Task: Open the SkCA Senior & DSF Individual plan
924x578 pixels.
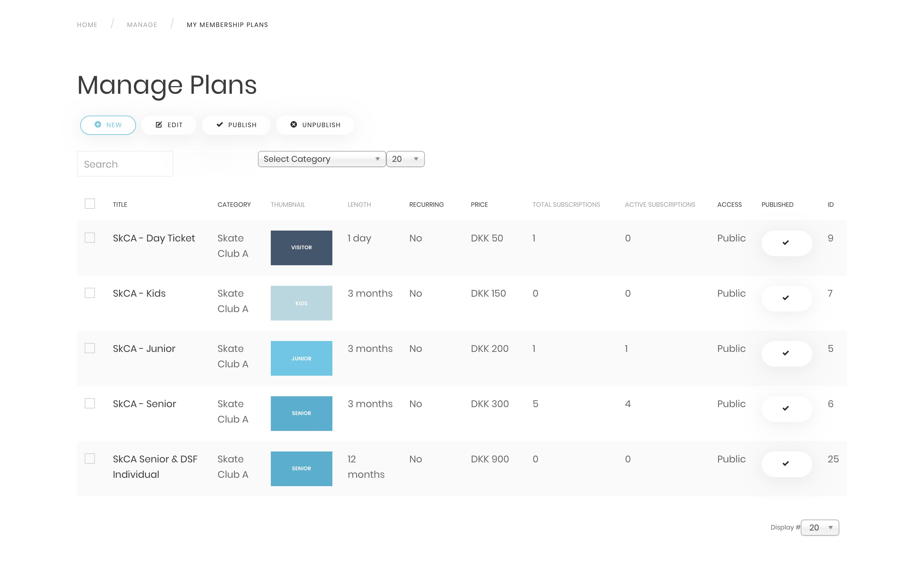Action: pyautogui.click(x=155, y=467)
